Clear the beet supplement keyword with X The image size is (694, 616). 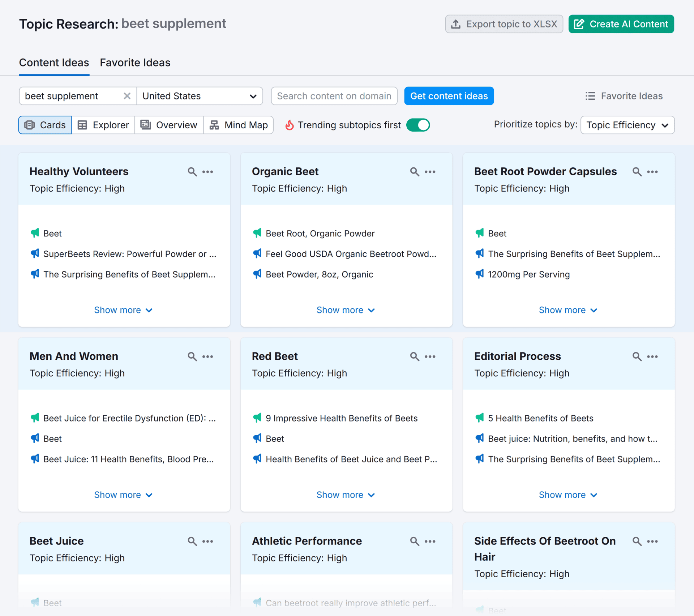(127, 96)
